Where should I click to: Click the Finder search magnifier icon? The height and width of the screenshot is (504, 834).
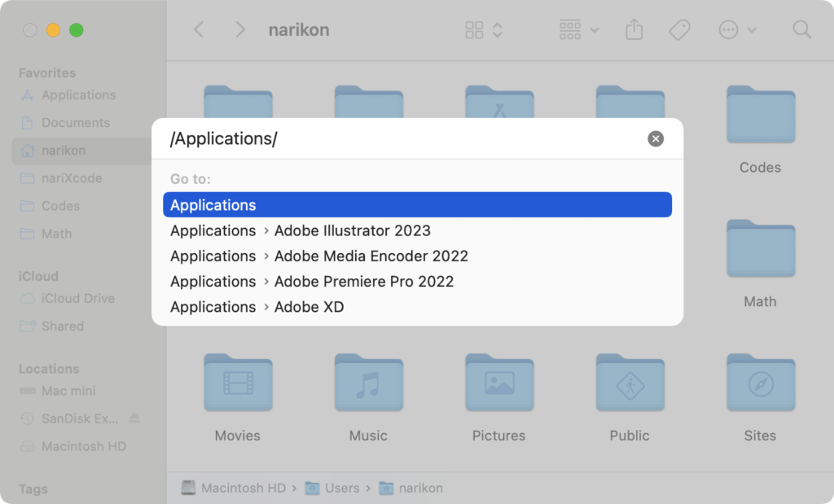801,30
